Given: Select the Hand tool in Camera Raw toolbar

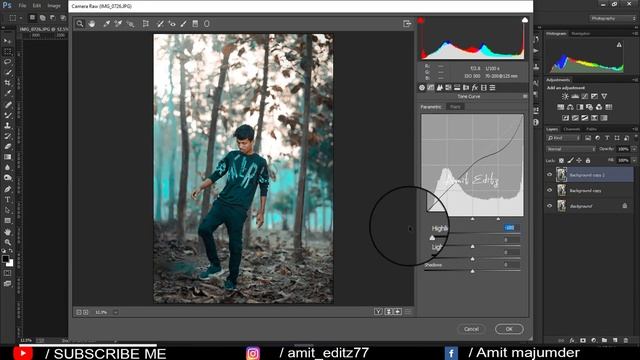Looking at the screenshot, I should tap(91, 24).
